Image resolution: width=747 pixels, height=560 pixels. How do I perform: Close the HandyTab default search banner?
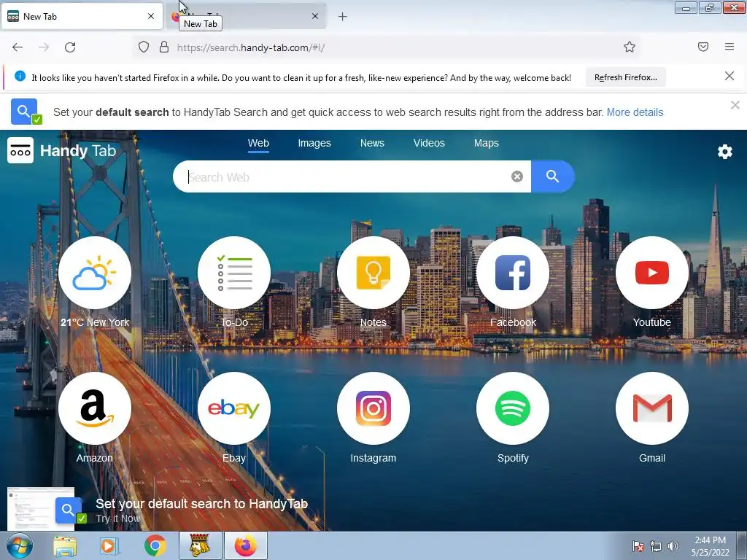point(735,105)
